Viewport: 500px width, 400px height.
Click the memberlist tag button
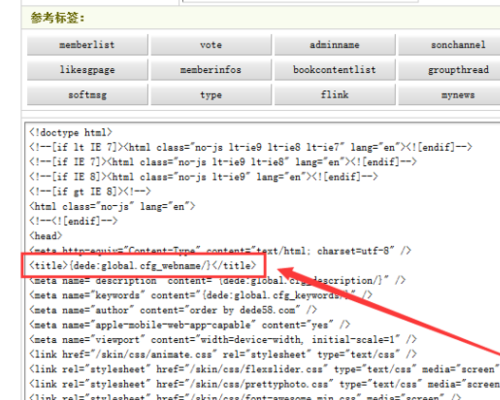click(87, 45)
